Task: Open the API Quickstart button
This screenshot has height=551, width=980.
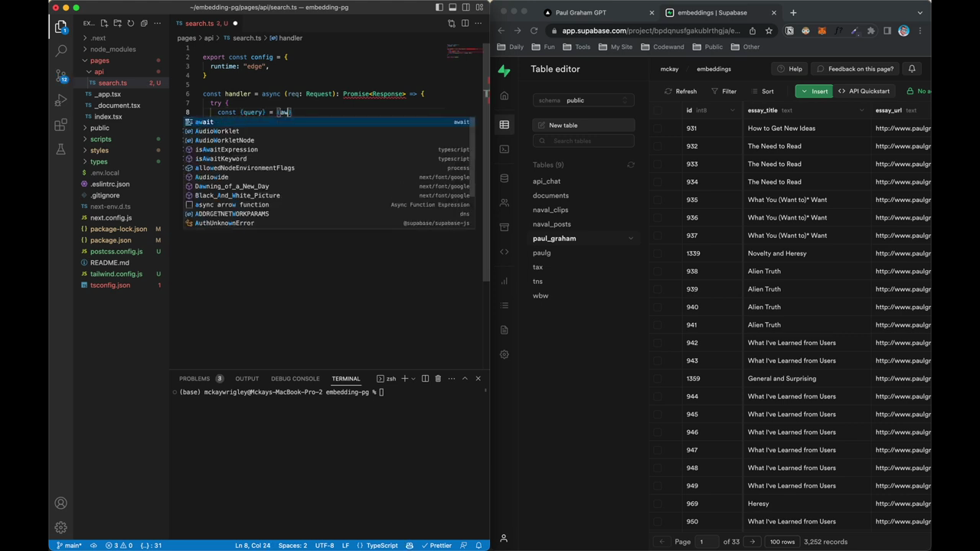Action: (864, 91)
